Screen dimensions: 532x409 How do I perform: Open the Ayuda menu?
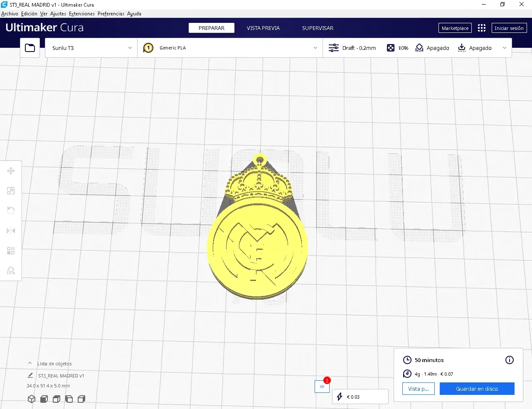click(134, 14)
